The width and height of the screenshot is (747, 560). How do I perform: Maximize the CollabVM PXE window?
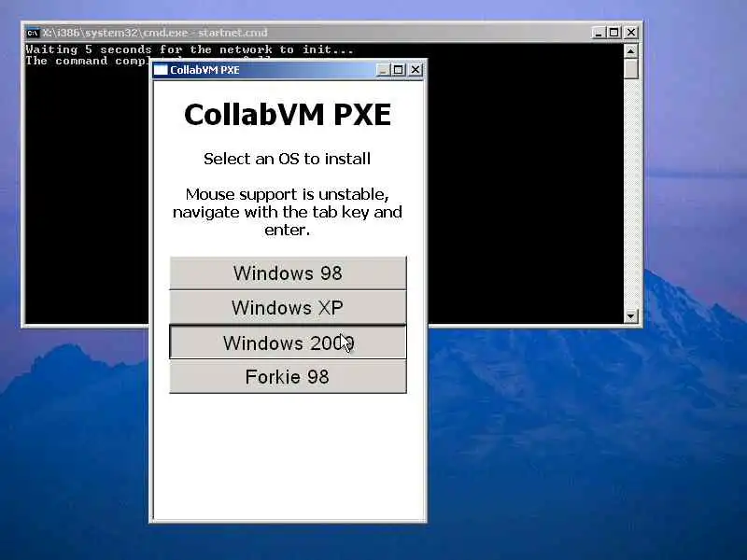(399, 70)
